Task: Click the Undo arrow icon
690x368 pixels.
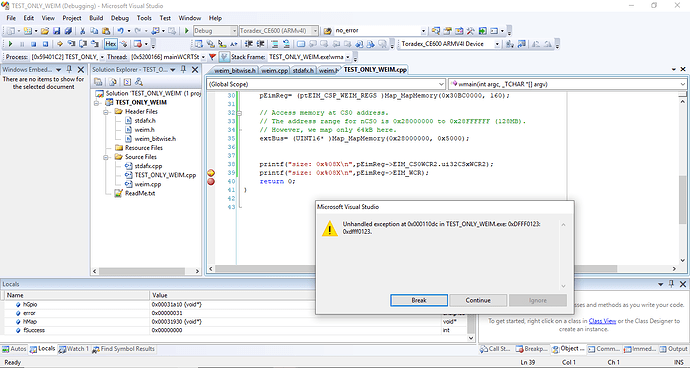Action: pos(120,31)
